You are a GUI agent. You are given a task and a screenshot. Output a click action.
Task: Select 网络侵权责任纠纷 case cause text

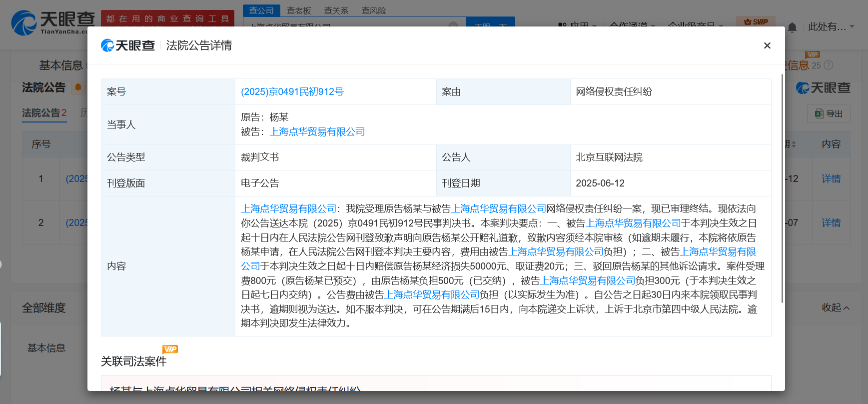pos(614,92)
